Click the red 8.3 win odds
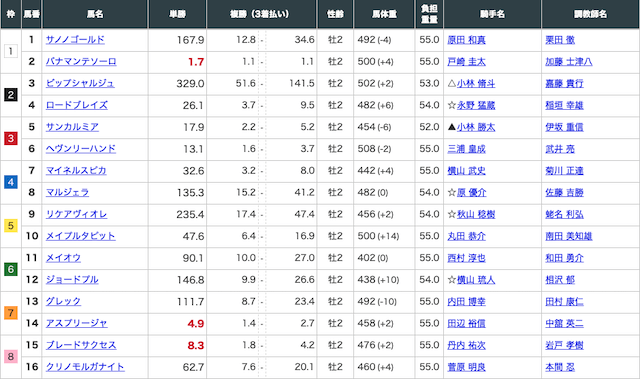This screenshot has height=379, width=640. (x=196, y=346)
